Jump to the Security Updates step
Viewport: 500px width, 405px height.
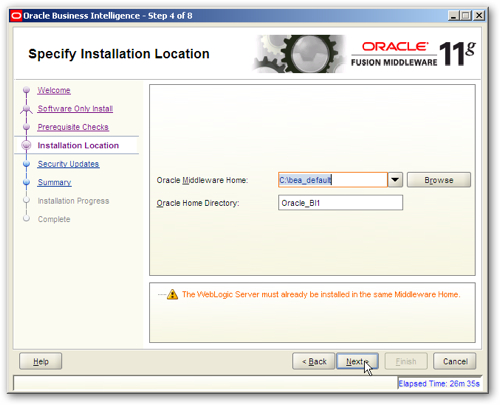tap(68, 164)
